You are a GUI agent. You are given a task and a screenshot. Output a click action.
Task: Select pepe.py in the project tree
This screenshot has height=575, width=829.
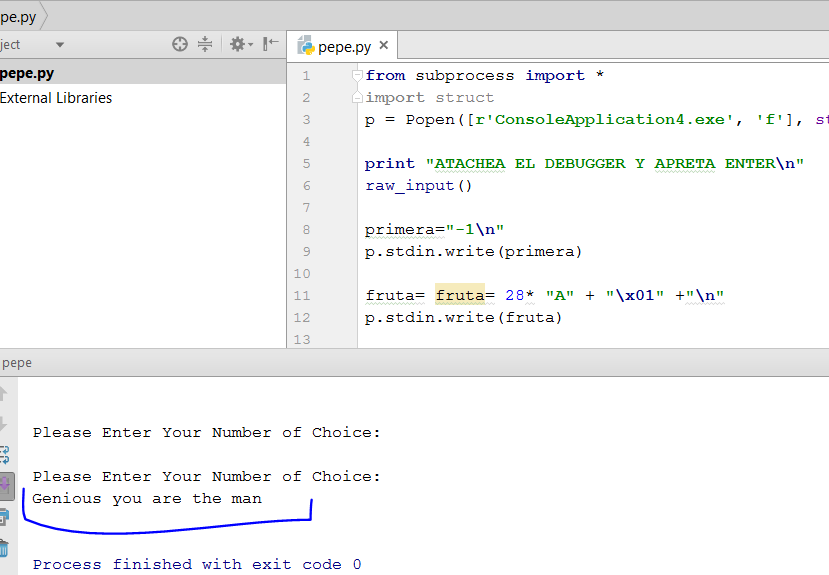click(x=27, y=73)
